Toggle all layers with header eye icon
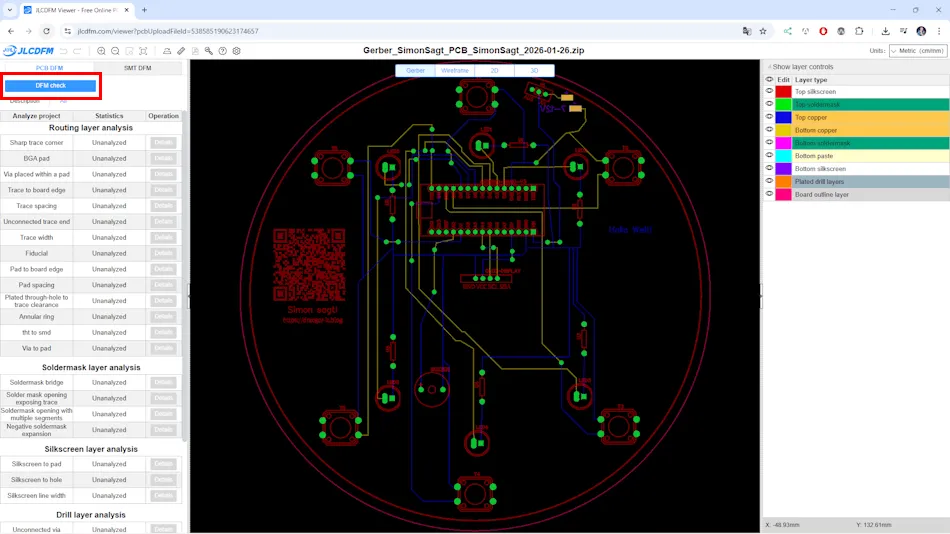This screenshot has height=534, width=950. pos(769,79)
